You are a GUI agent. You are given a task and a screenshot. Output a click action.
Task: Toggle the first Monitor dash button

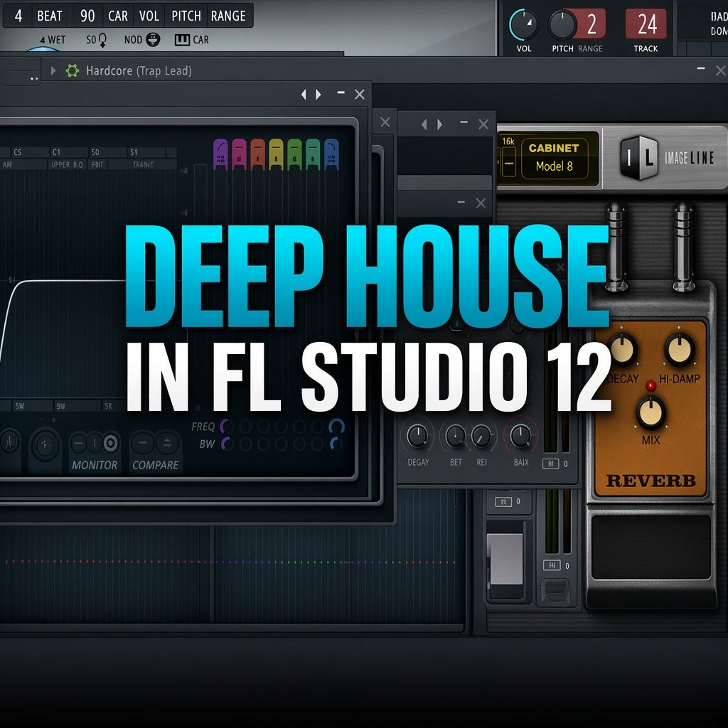pyautogui.click(x=78, y=444)
